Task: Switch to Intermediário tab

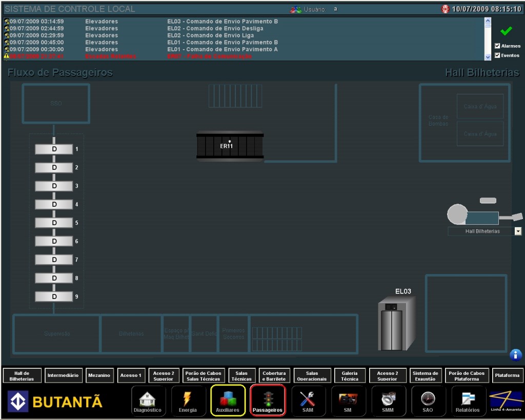Action: [63, 375]
